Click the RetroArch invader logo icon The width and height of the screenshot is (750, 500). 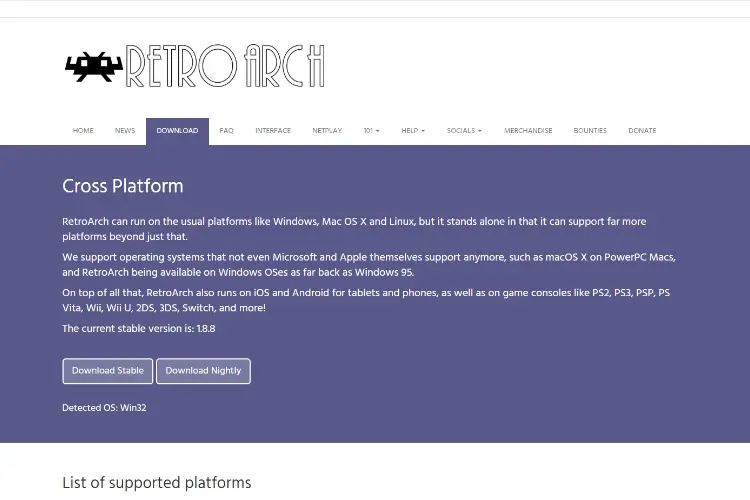tap(94, 67)
